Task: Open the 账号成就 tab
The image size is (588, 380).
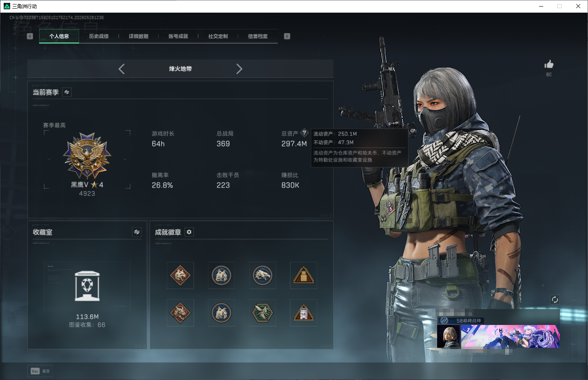Action: (178, 36)
